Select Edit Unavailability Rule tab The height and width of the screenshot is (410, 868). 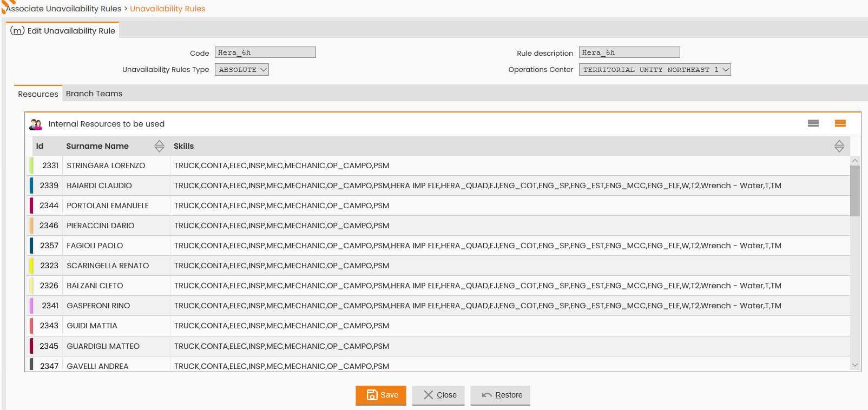click(x=62, y=31)
